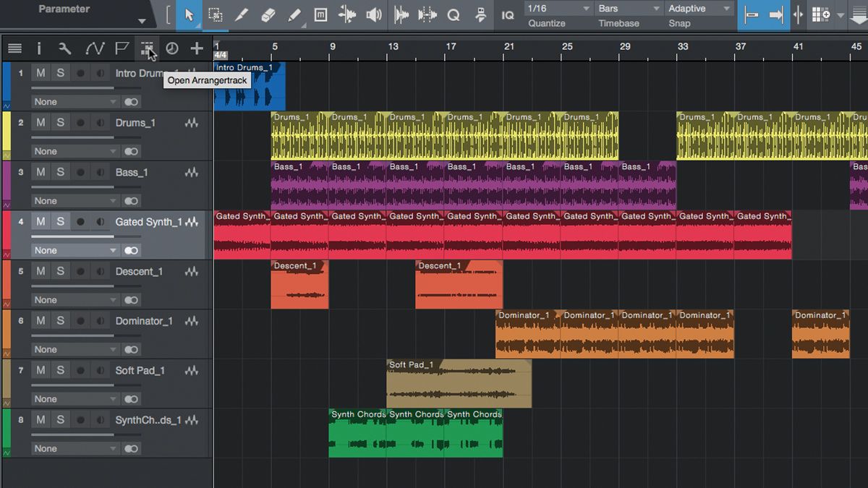
Task: Activate the Split tool
Action: (x=242, y=14)
